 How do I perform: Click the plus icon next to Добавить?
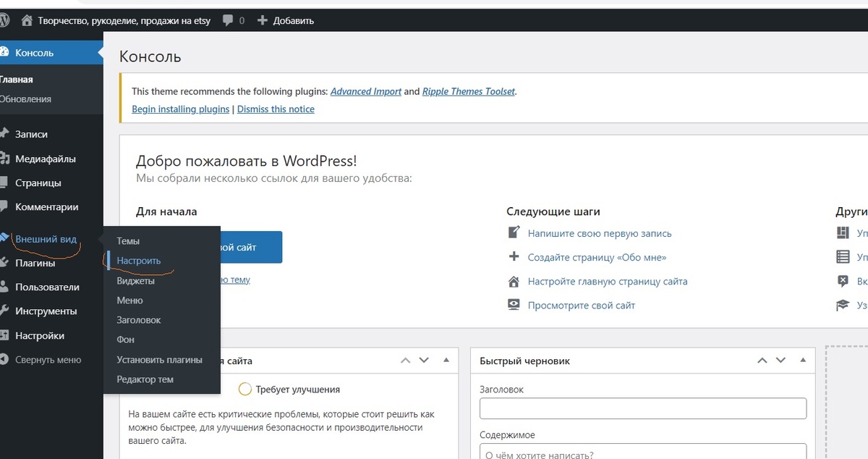[x=262, y=20]
